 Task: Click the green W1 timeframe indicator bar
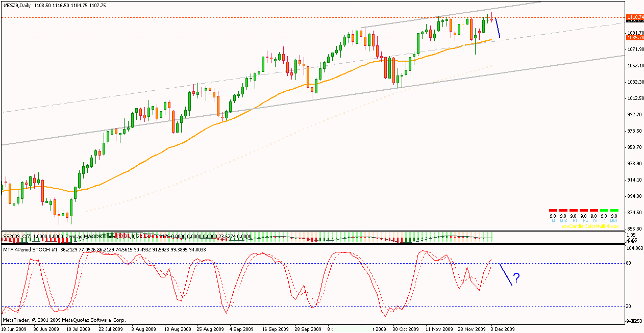tap(604, 210)
